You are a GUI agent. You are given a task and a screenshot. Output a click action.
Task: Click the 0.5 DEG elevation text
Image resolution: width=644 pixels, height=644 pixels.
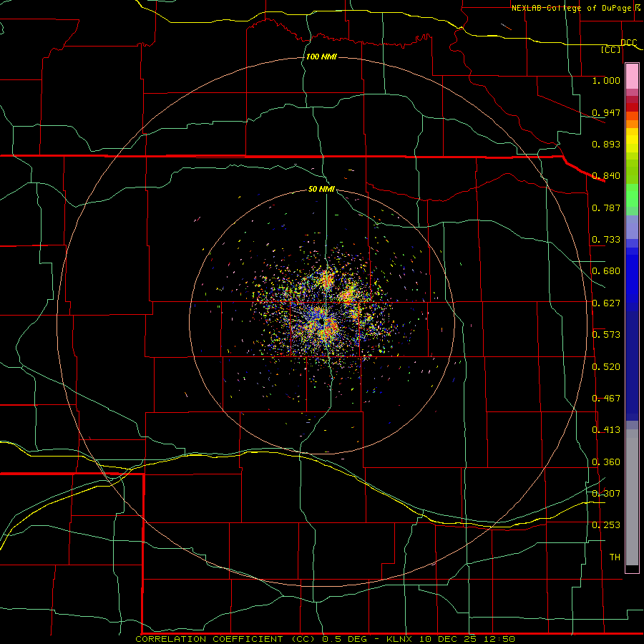tap(343, 639)
